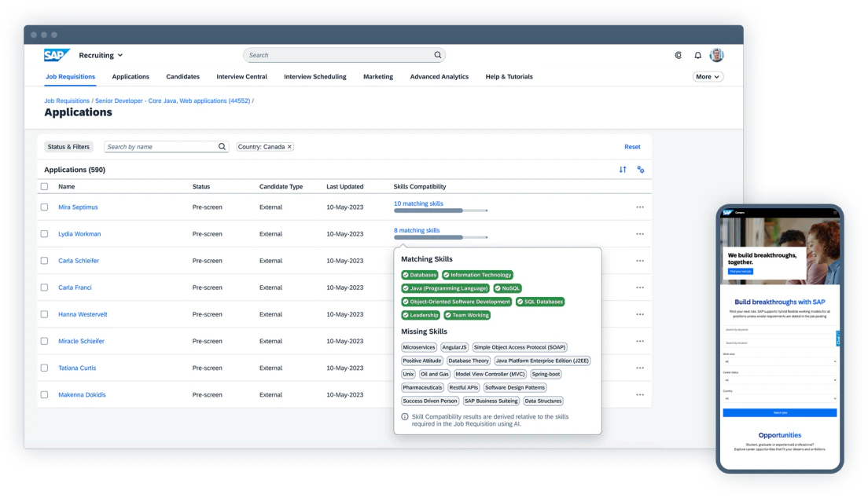
Task: Open the table settings gear icon
Action: 640,170
